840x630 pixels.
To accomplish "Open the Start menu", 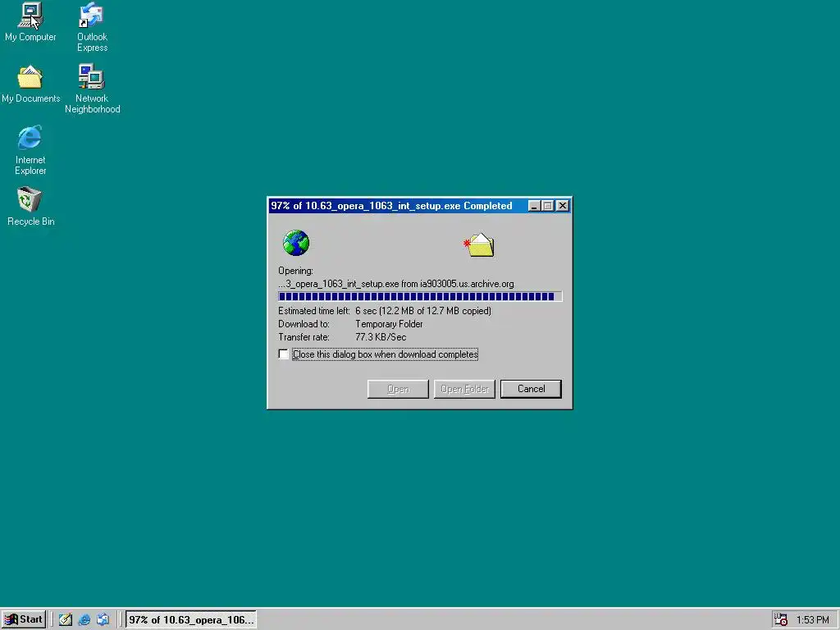I will click(x=24, y=619).
